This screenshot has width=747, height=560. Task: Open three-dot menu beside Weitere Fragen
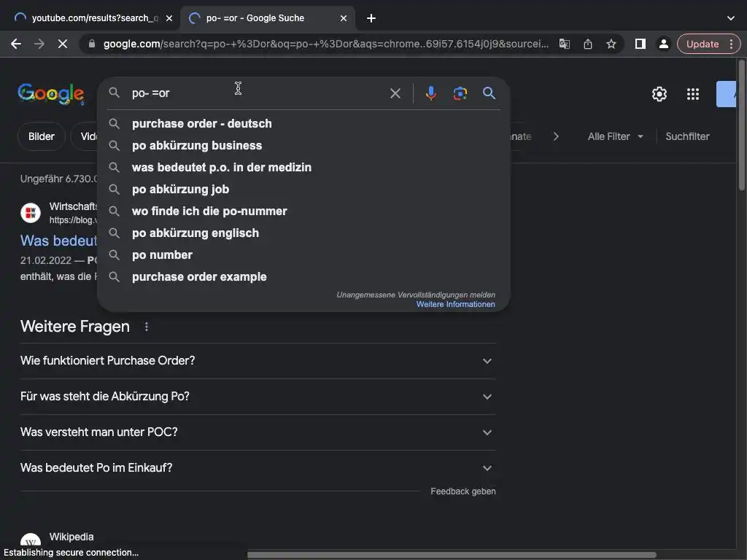[x=146, y=327]
